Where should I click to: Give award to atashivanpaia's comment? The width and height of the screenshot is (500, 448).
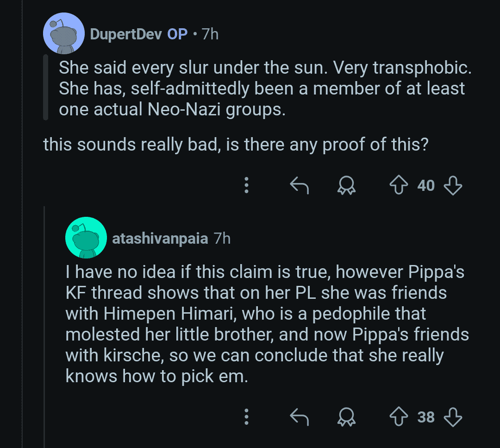click(x=346, y=417)
